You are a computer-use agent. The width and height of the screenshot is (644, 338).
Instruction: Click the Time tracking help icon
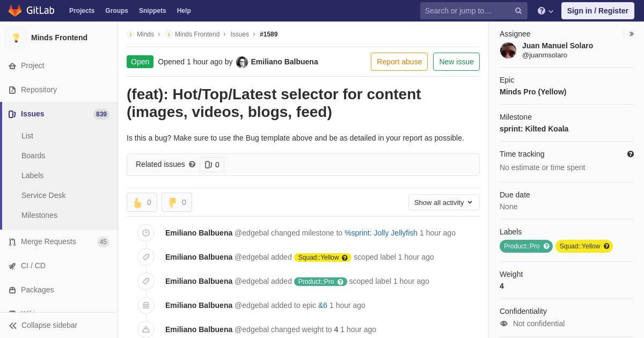pos(631,154)
